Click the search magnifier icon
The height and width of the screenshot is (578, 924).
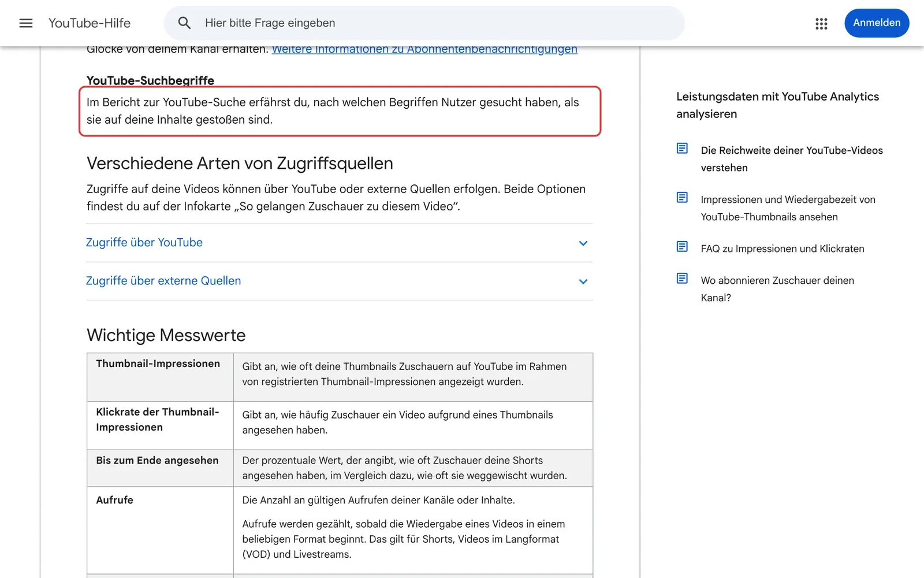pyautogui.click(x=184, y=23)
